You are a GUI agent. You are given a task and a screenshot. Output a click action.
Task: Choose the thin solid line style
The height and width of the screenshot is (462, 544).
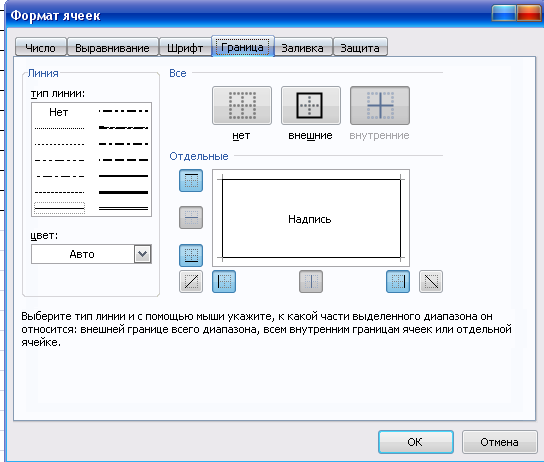pyautogui.click(x=59, y=208)
